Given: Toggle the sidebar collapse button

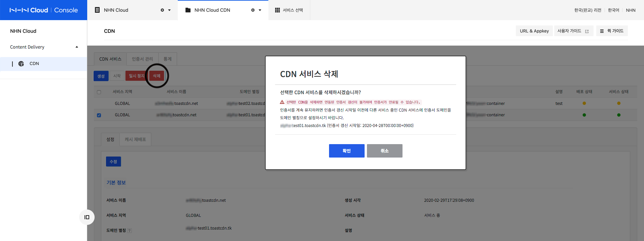Looking at the screenshot, I should click(x=87, y=217).
